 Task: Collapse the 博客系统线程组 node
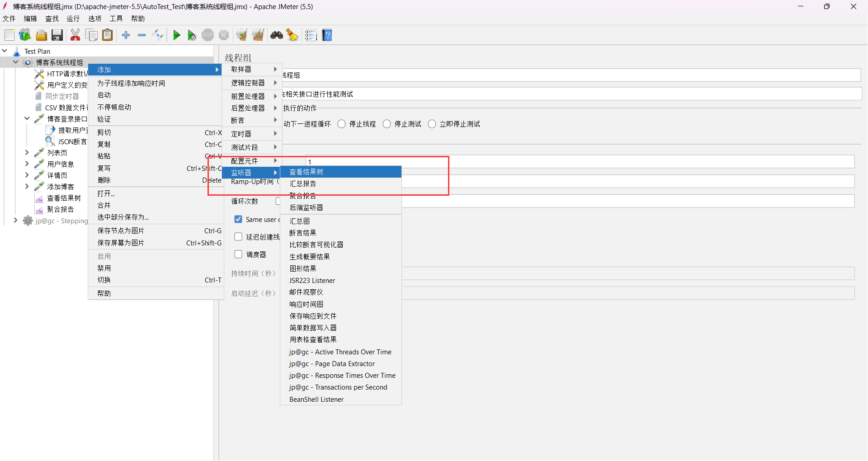(16, 62)
